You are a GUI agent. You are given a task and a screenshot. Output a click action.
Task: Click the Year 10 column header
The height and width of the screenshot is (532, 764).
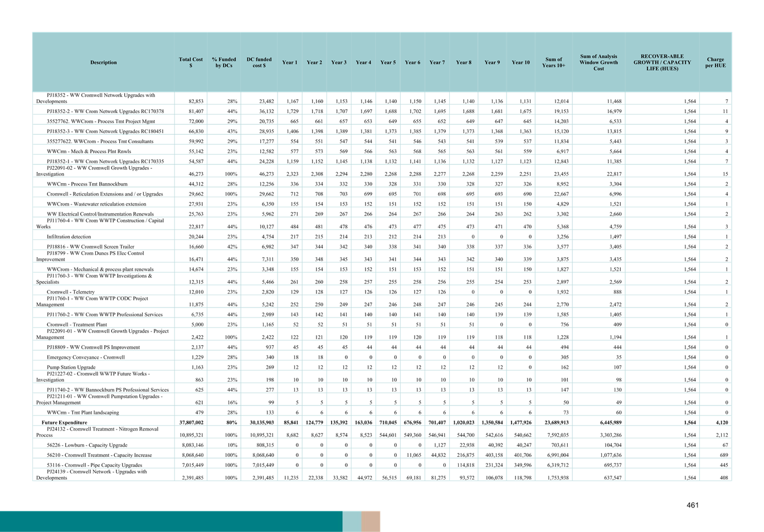click(520, 62)
